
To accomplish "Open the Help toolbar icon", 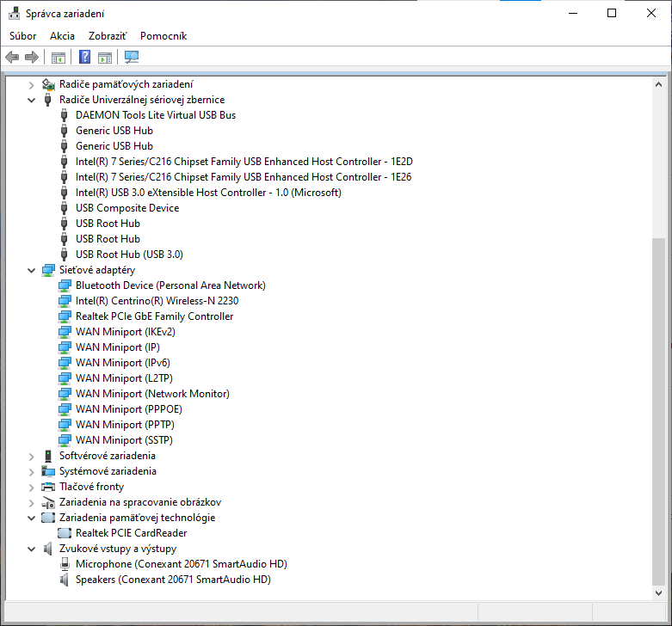I will pyautogui.click(x=85, y=57).
